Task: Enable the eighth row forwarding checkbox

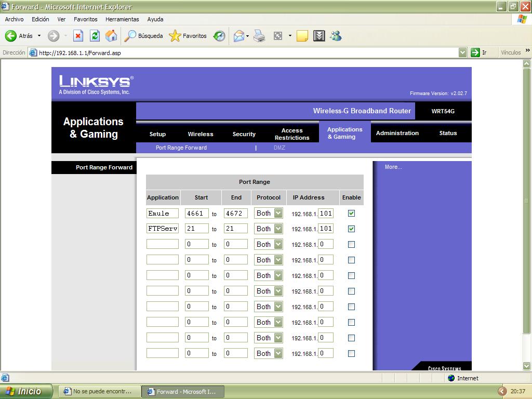Action: pyautogui.click(x=352, y=322)
